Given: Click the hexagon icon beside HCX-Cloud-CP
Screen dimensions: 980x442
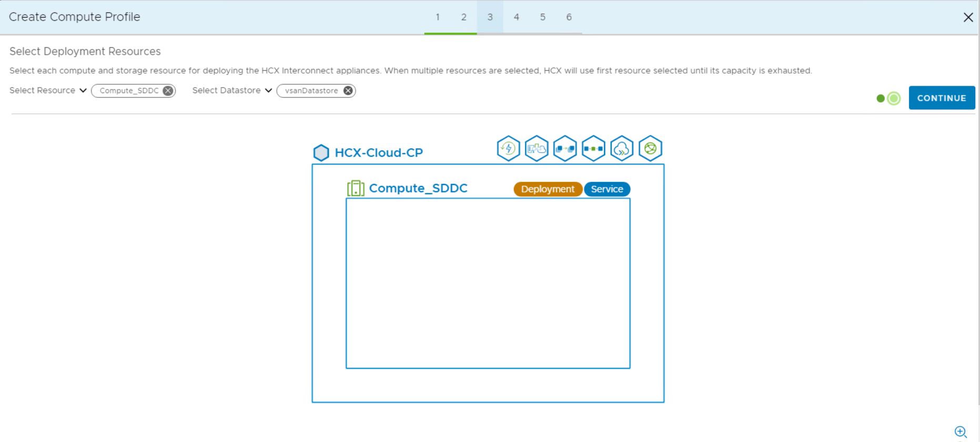Looking at the screenshot, I should click(x=321, y=153).
